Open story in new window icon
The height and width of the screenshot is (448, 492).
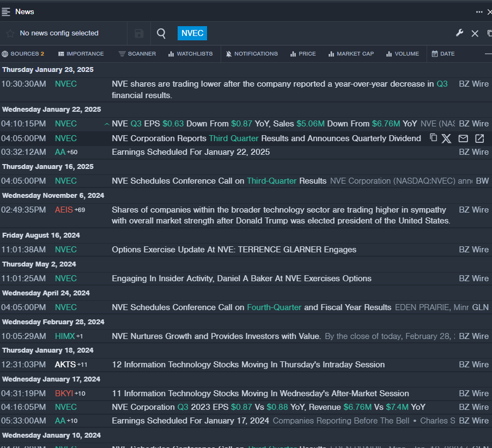point(479,138)
